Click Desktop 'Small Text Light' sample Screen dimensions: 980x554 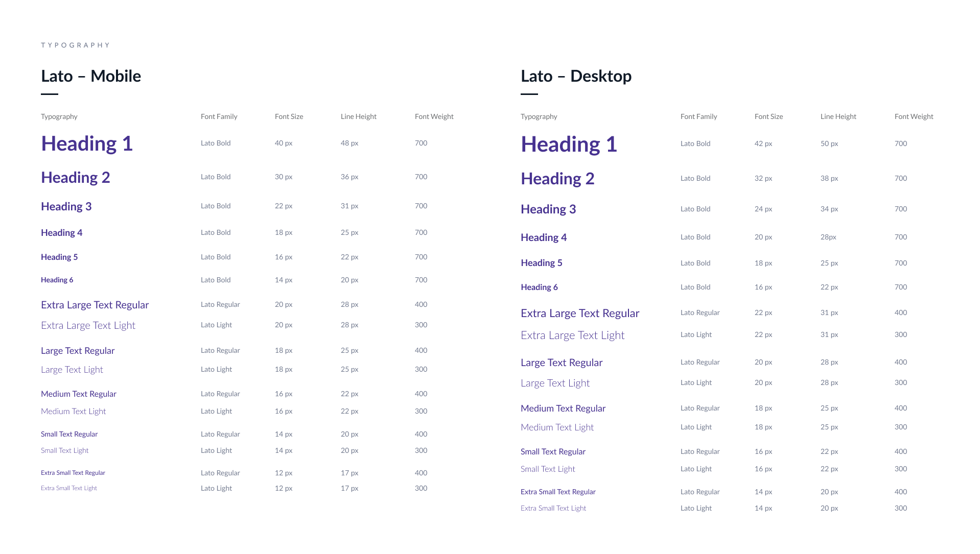click(x=548, y=469)
